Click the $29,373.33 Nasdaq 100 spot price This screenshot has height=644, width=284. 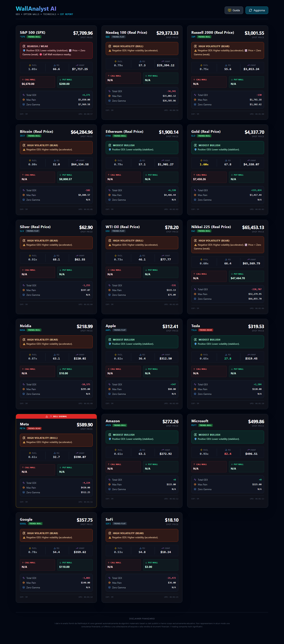(x=167, y=33)
